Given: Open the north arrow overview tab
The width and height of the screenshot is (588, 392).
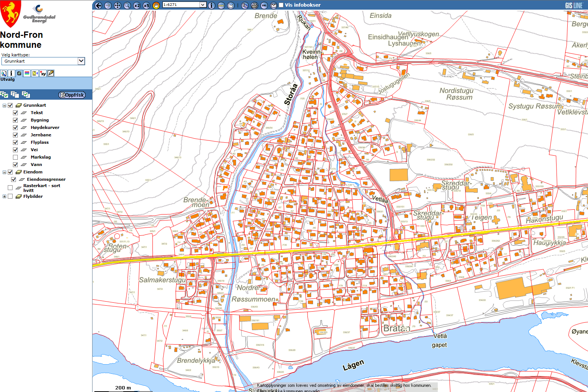Looking at the screenshot, I should [35, 73].
